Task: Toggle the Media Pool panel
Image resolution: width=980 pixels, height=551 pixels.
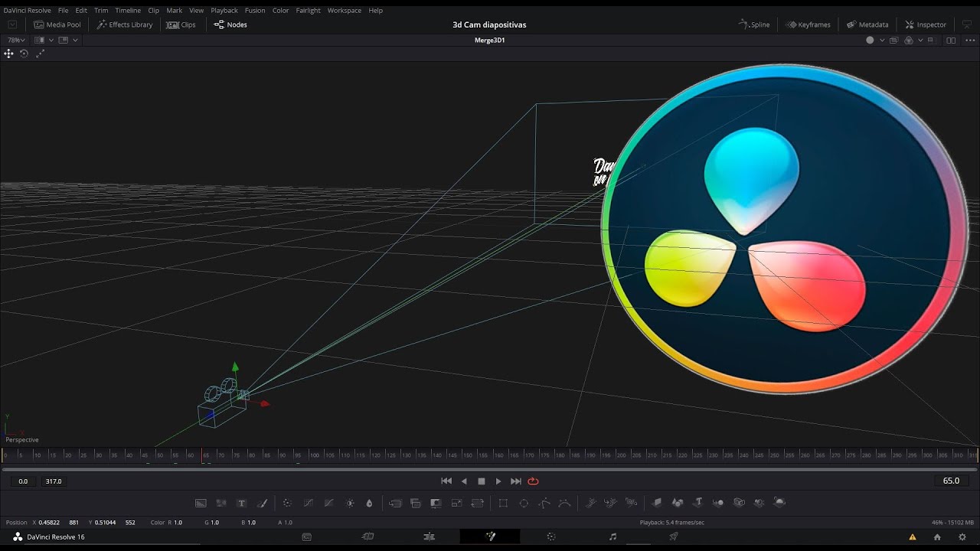Action: point(57,24)
